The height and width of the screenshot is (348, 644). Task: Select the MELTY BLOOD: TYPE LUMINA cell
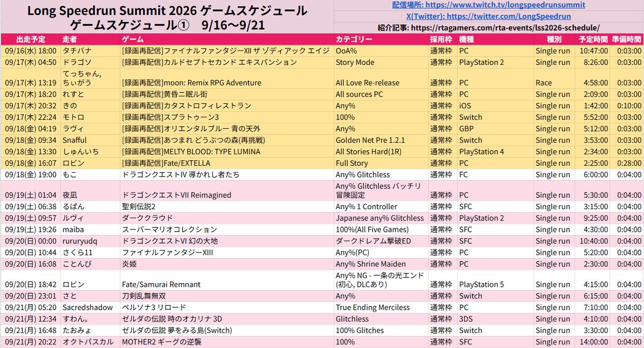(226, 152)
